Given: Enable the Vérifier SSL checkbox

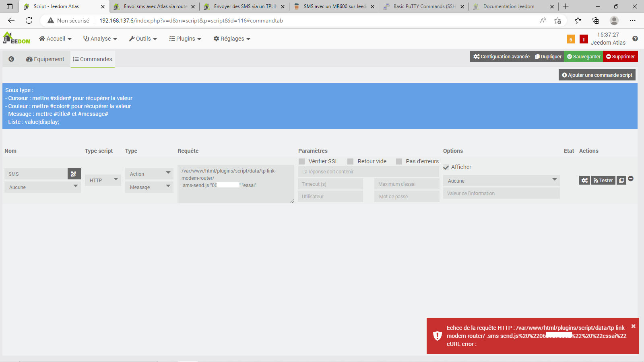Looking at the screenshot, I should click(x=301, y=161).
